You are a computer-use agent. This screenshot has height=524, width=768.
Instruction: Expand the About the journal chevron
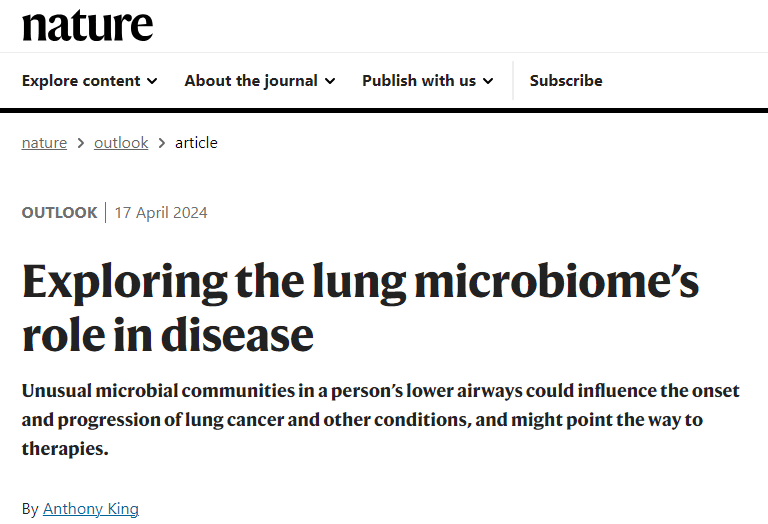(330, 81)
